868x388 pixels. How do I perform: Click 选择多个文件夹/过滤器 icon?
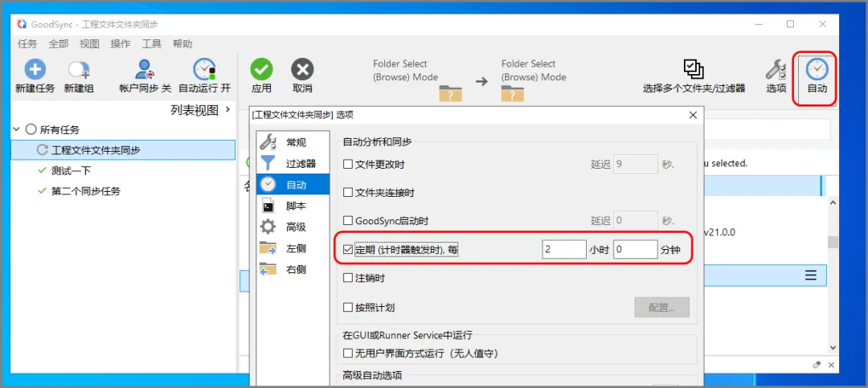click(x=693, y=70)
